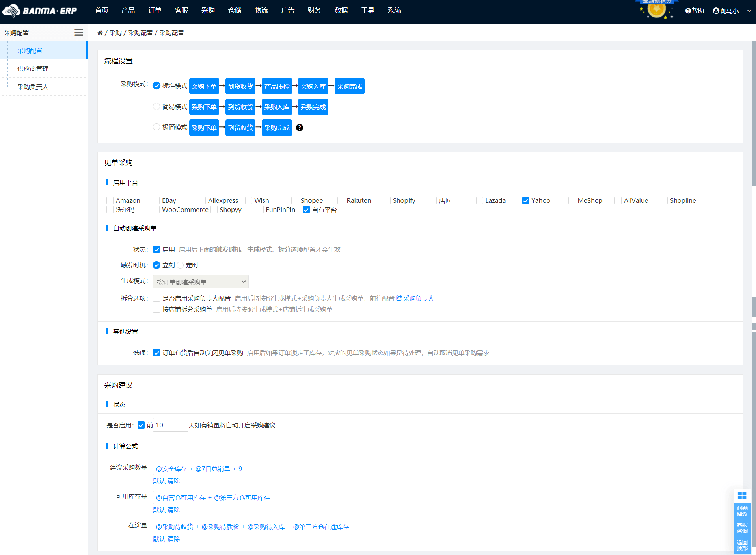Viewport: 756px width, 555px height.
Task: Enable the Shopee platform checkbox
Action: click(294, 200)
